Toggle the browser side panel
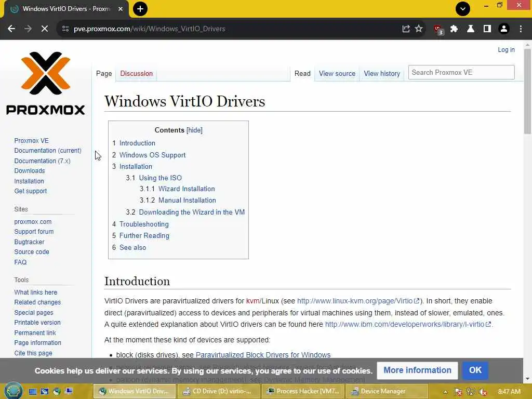532x399 pixels. click(487, 29)
